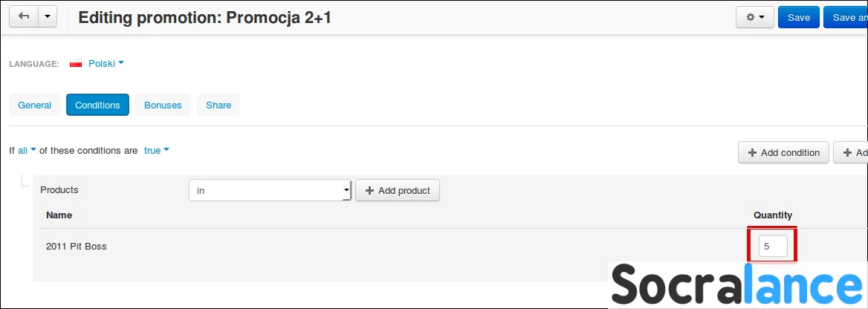
Task: Click the Polish flag icon
Action: pyautogui.click(x=76, y=64)
